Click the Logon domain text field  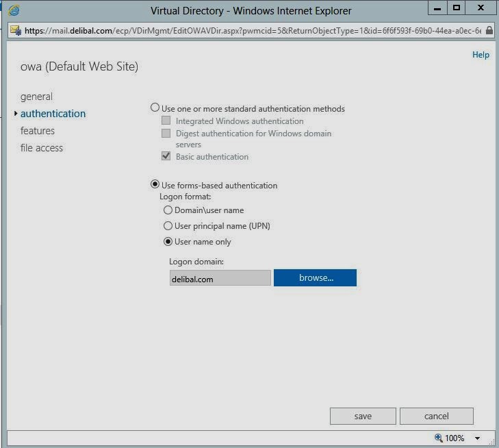[220, 278]
